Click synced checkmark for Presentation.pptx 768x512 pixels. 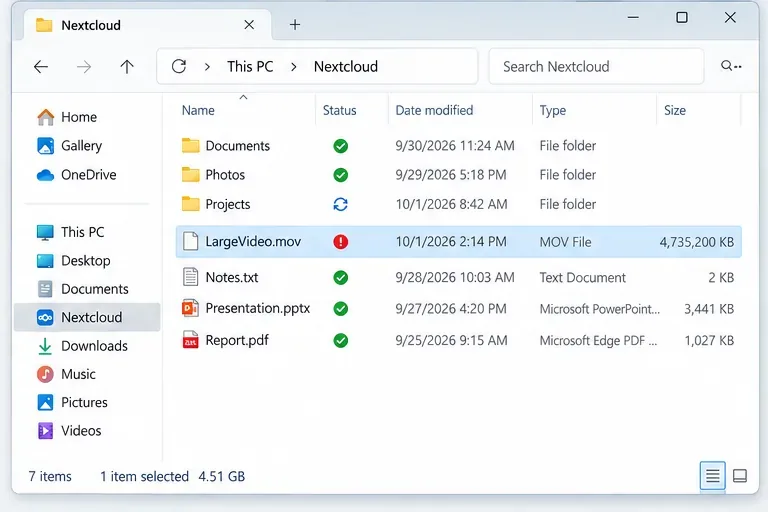click(x=340, y=309)
